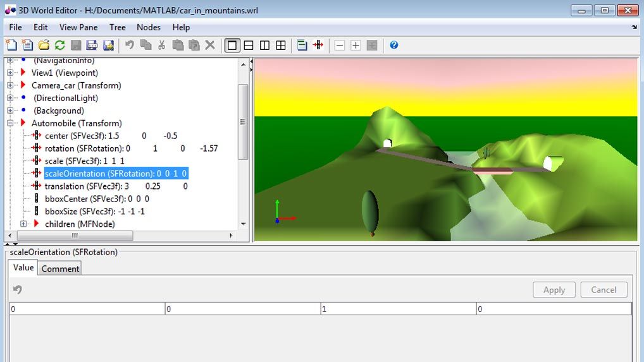Create new world from template icon
The image size is (644, 362).
(27, 45)
